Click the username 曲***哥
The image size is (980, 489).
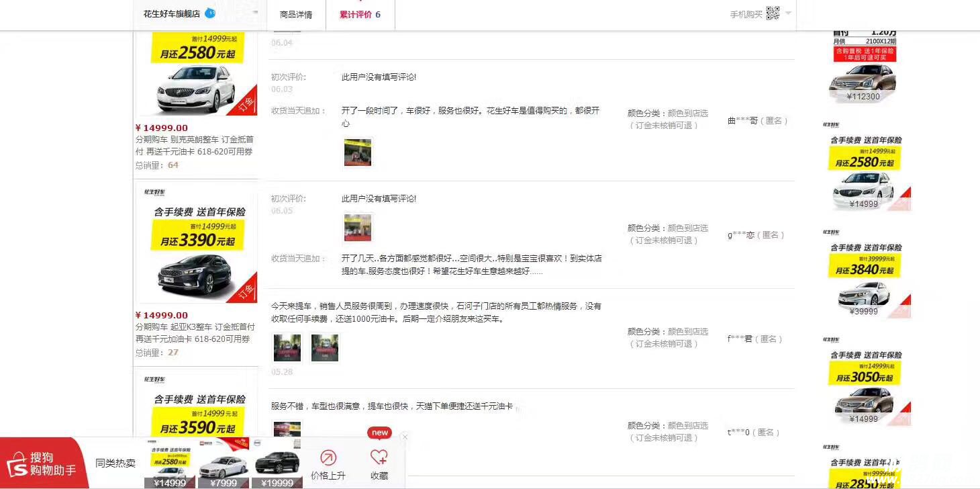[x=742, y=121]
